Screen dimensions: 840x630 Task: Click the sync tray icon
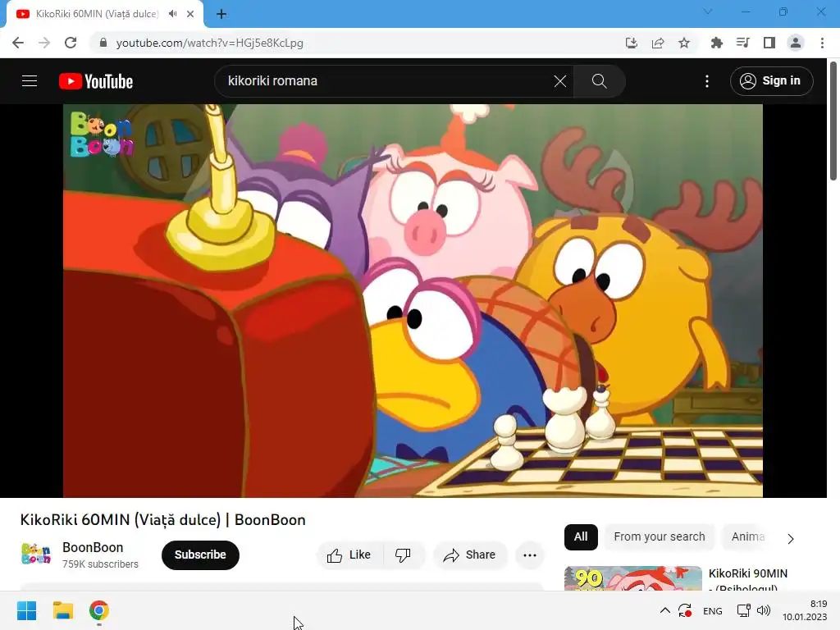pyautogui.click(x=685, y=610)
